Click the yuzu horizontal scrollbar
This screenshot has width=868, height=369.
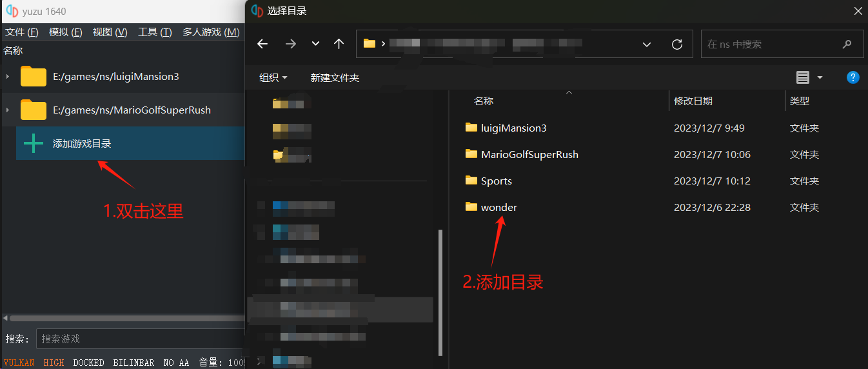123,318
